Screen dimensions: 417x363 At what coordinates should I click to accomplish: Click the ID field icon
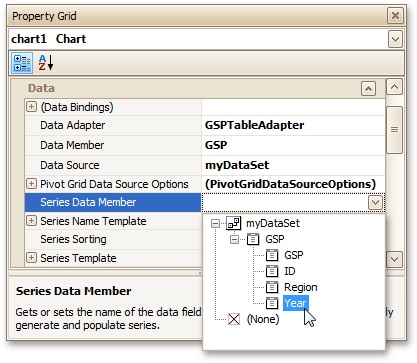(272, 271)
